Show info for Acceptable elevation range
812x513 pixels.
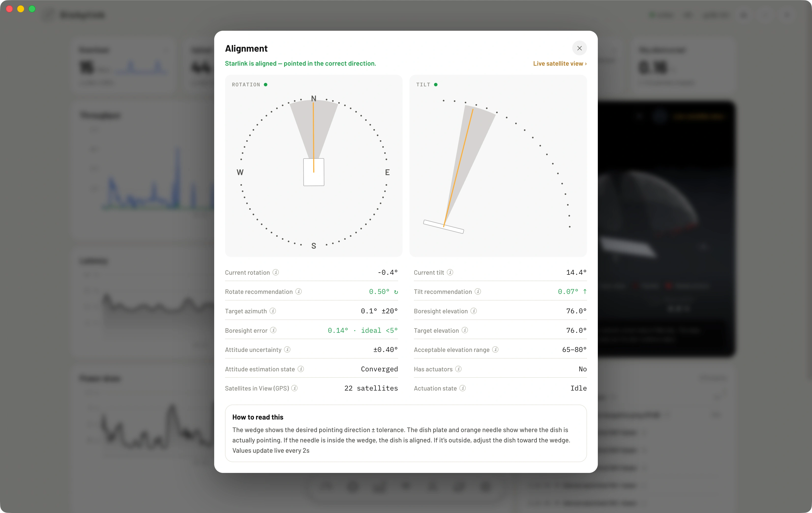coord(495,349)
